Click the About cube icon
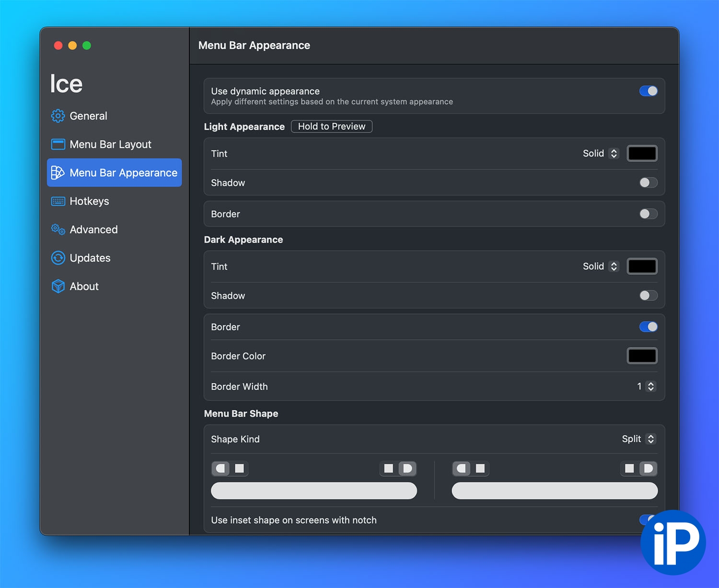The image size is (719, 588). [58, 287]
